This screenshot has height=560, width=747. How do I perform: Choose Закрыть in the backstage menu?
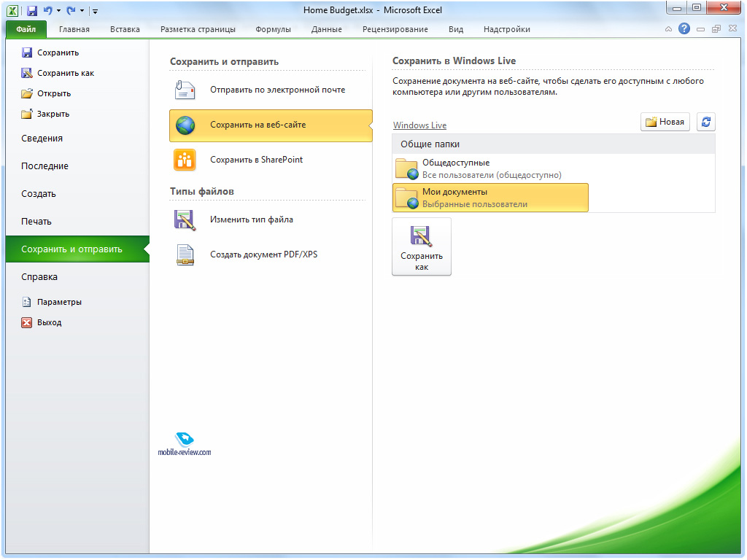(x=45, y=114)
